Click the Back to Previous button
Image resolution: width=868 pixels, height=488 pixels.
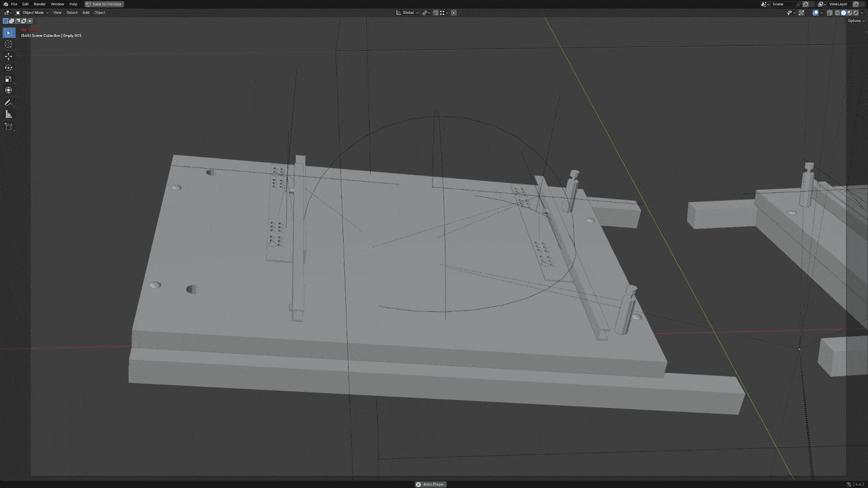click(104, 4)
